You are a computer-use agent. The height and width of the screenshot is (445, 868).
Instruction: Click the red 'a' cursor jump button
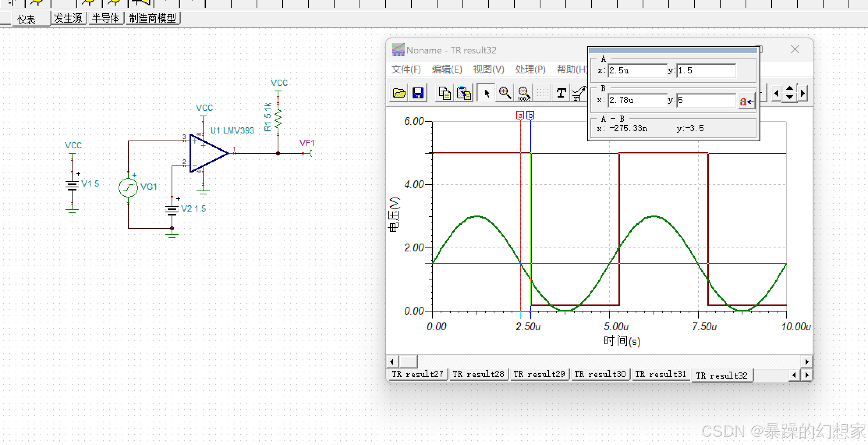tap(746, 101)
